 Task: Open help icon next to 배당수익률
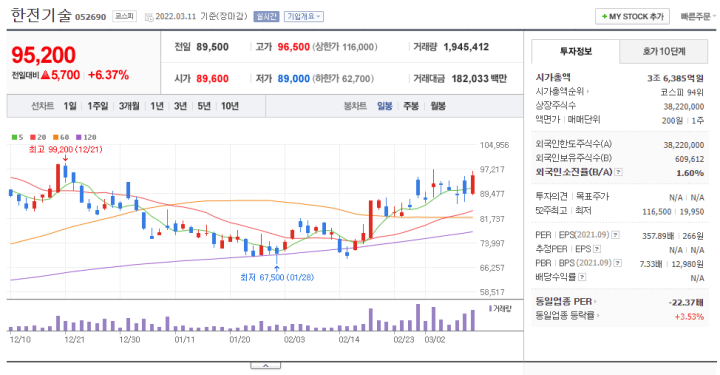pos(582,277)
